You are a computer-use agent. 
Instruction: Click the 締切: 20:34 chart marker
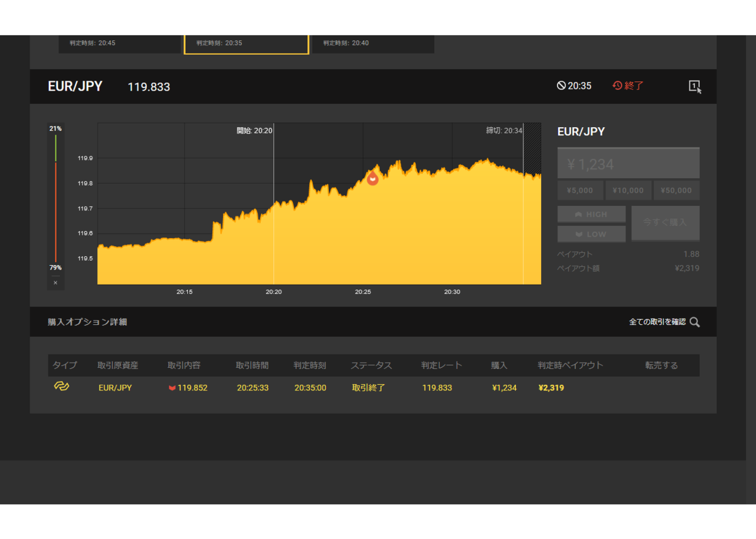pyautogui.click(x=504, y=130)
